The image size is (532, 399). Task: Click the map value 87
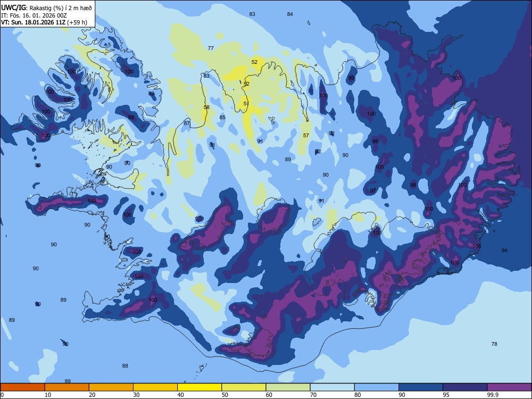187,123
